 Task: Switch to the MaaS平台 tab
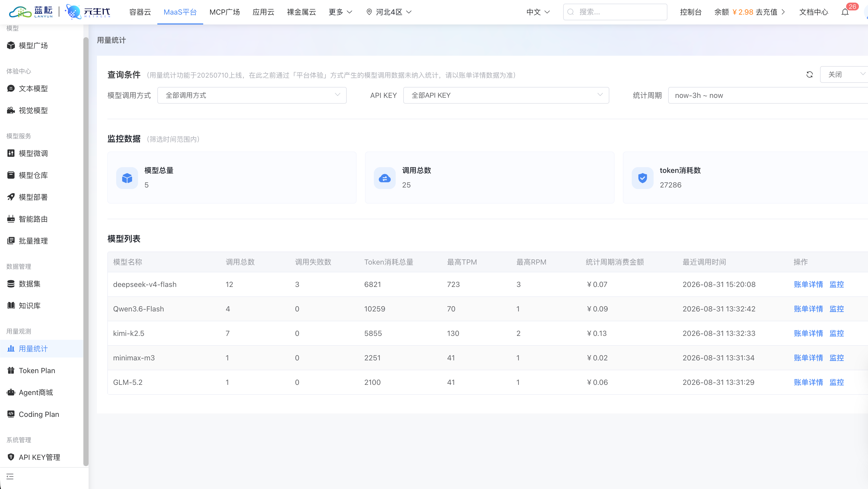point(180,12)
